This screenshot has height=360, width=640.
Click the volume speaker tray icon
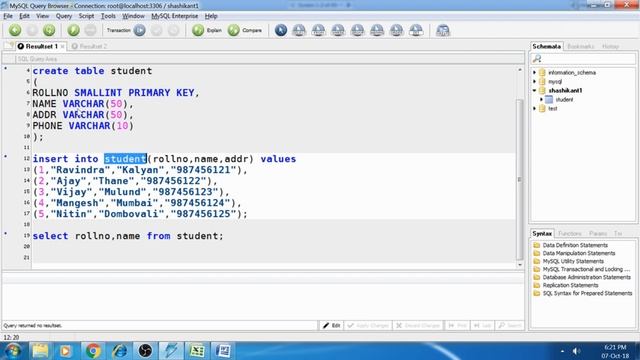(576, 351)
